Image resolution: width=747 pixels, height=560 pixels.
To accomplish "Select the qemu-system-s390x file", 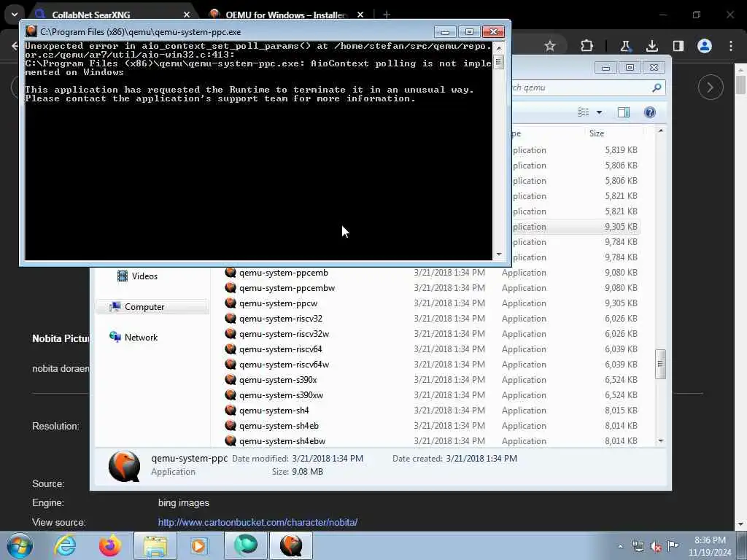I will point(278,379).
